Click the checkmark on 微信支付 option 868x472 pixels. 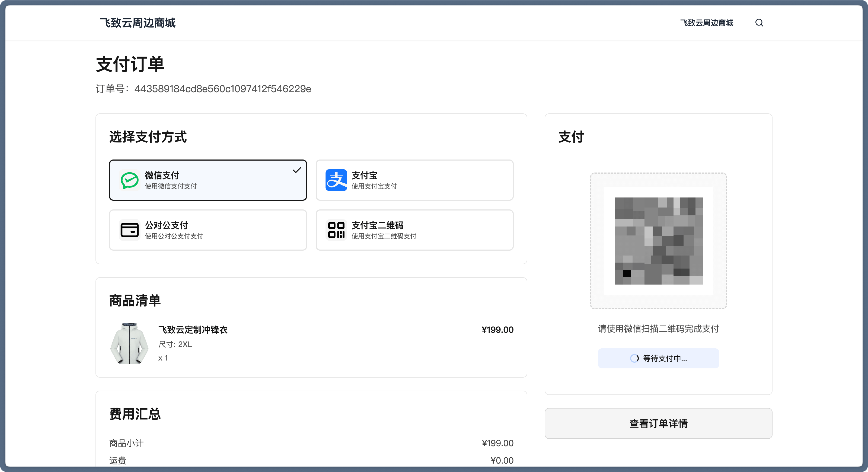[296, 170]
